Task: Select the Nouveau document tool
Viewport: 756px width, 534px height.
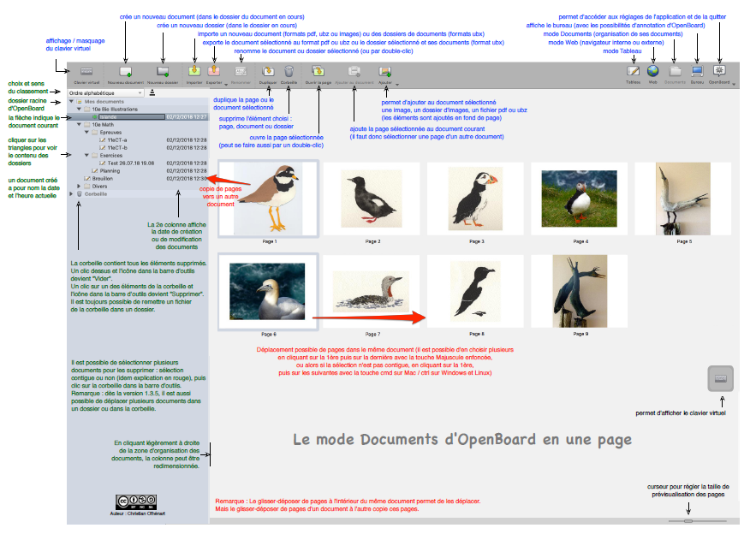Action: 127,72
